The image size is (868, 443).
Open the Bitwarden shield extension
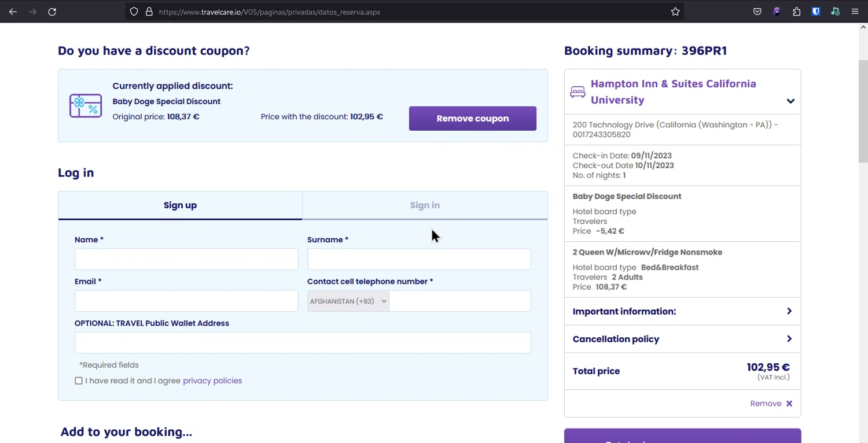(816, 12)
